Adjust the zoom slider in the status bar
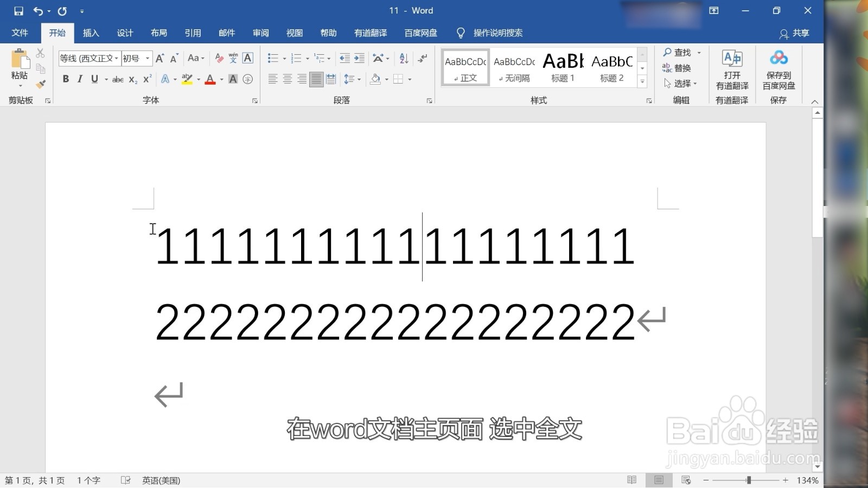The image size is (868, 488). coord(749,480)
